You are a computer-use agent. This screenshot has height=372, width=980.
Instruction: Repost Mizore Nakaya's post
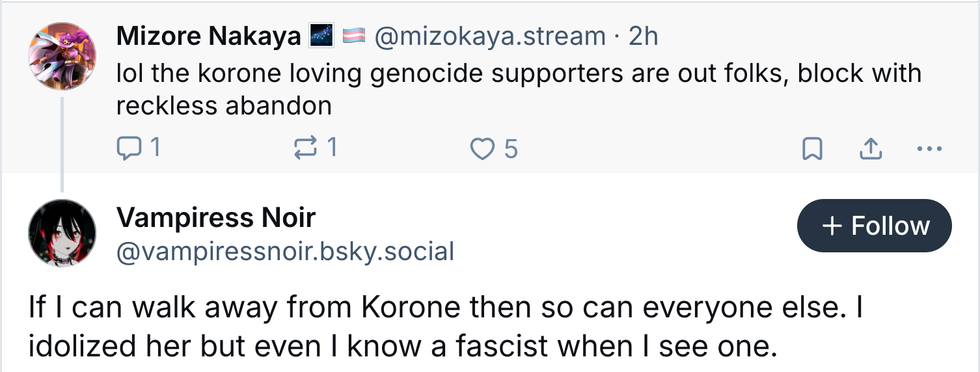303,149
